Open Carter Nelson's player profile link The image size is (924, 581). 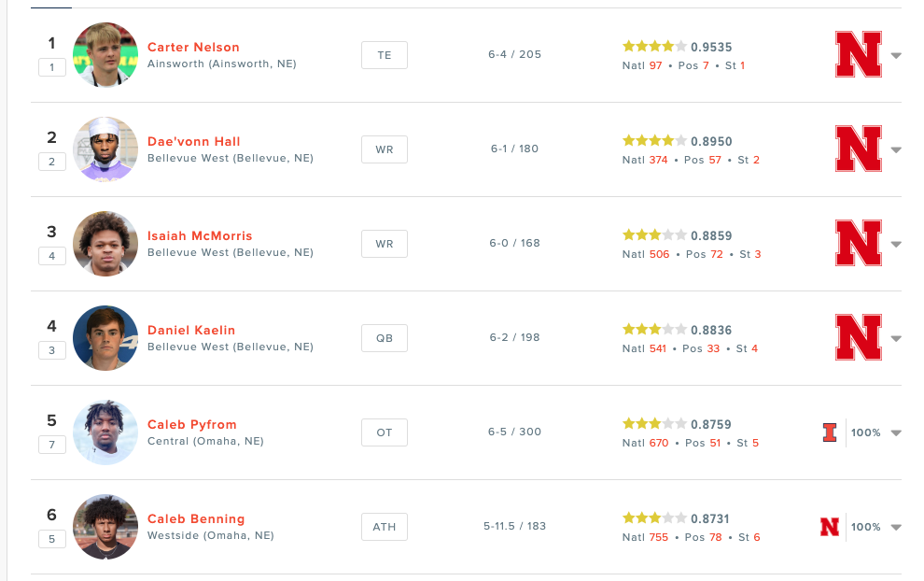[193, 47]
